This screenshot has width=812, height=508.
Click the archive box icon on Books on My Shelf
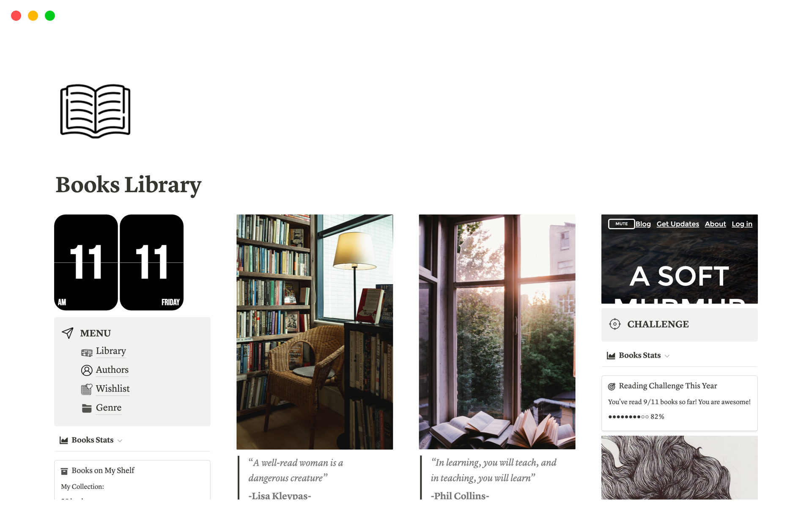(x=64, y=471)
